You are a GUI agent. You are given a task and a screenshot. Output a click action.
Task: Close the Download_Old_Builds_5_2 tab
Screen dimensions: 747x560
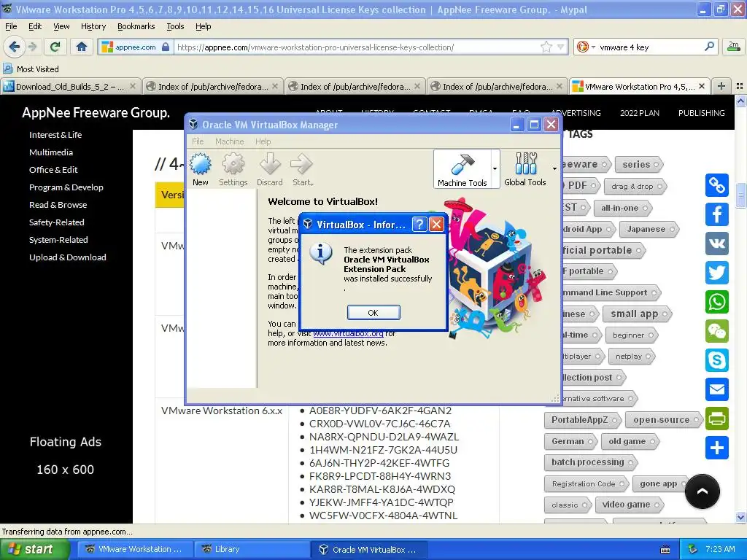click(133, 86)
